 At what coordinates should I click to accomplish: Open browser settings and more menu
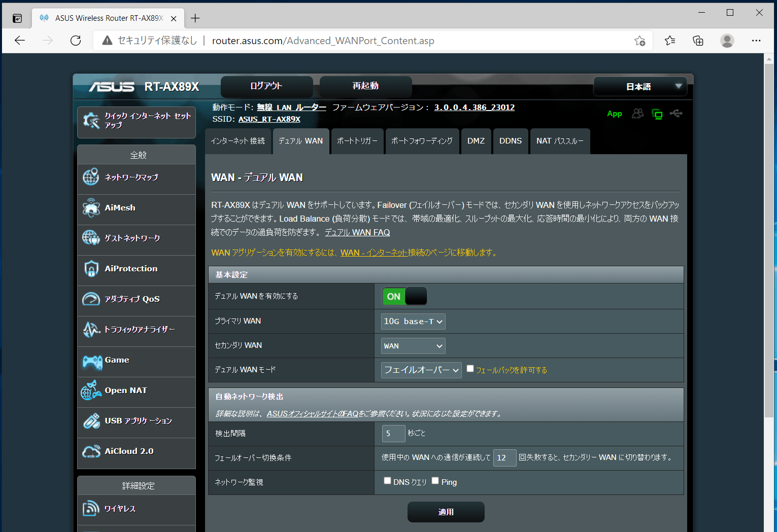pyautogui.click(x=756, y=41)
